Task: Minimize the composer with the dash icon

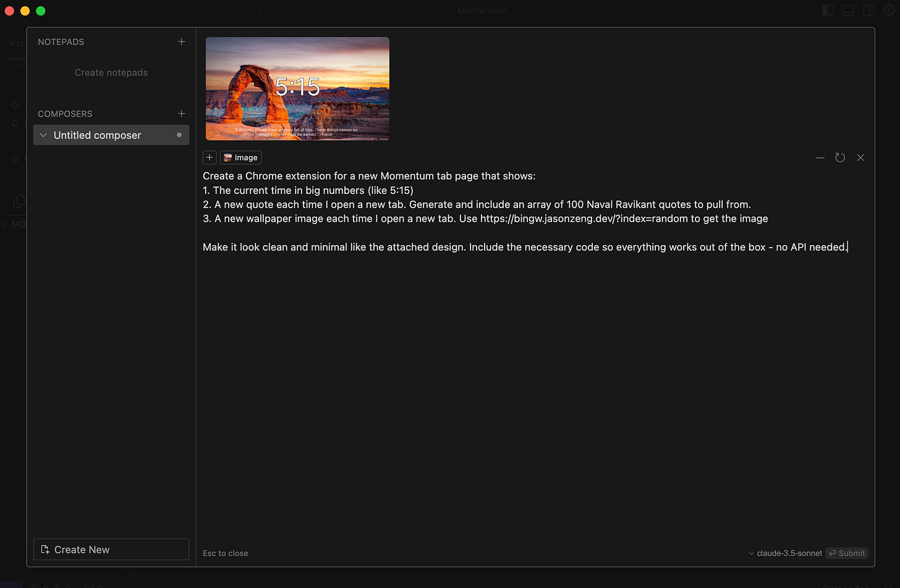Action: click(x=820, y=157)
